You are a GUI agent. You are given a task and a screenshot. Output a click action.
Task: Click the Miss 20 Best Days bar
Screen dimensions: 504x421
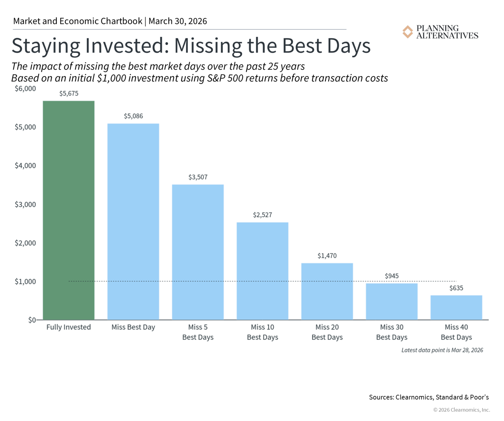pyautogui.click(x=327, y=291)
